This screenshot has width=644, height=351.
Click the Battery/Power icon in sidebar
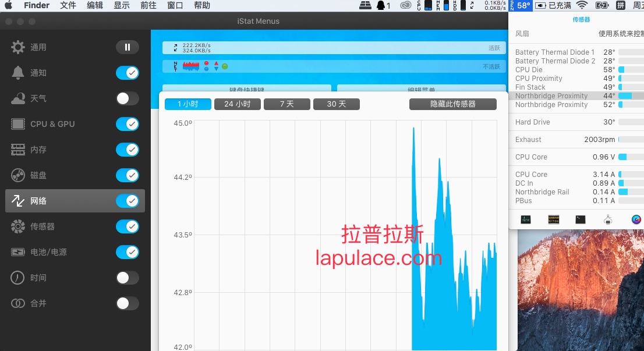(17, 252)
